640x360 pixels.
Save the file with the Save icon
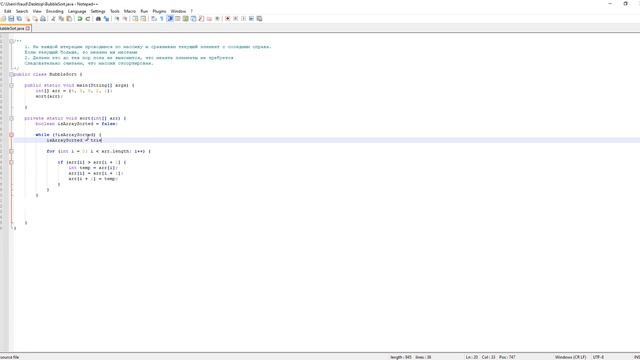click(x=11, y=19)
